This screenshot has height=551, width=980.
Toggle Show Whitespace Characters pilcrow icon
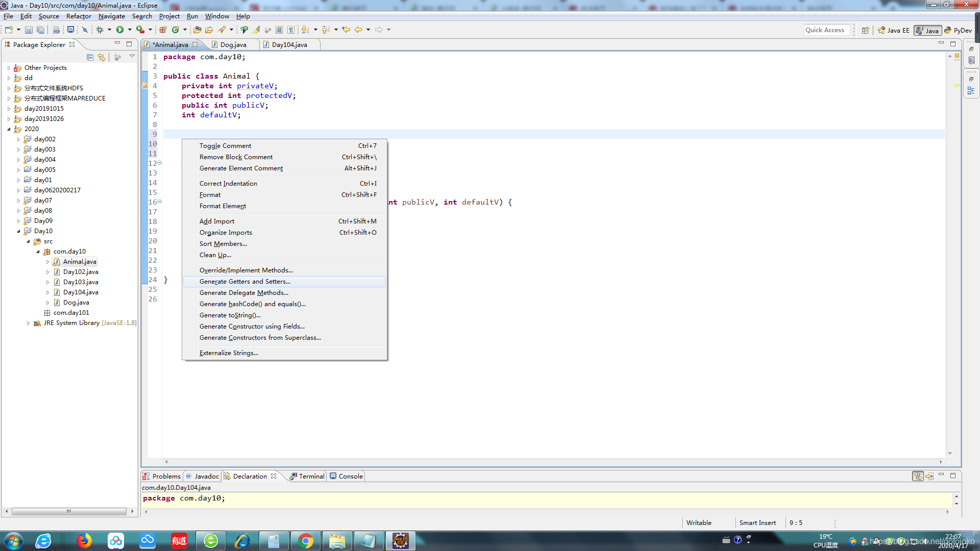point(291,30)
